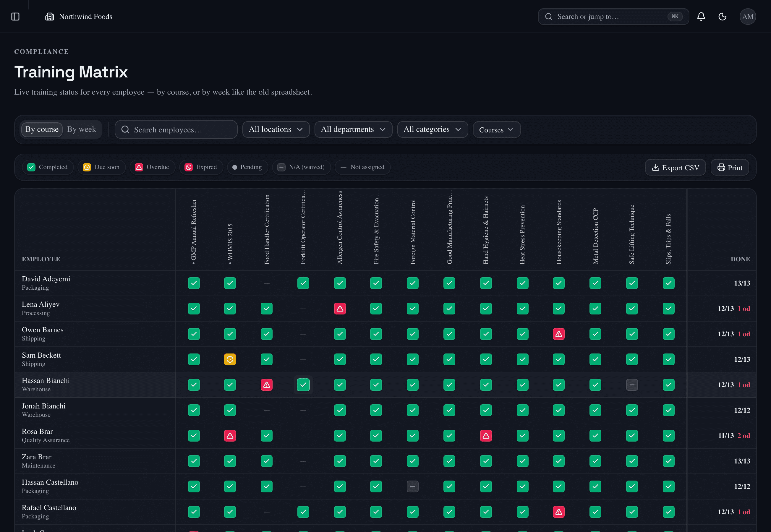
Task: Open the AM user avatar
Action: [x=748, y=16]
